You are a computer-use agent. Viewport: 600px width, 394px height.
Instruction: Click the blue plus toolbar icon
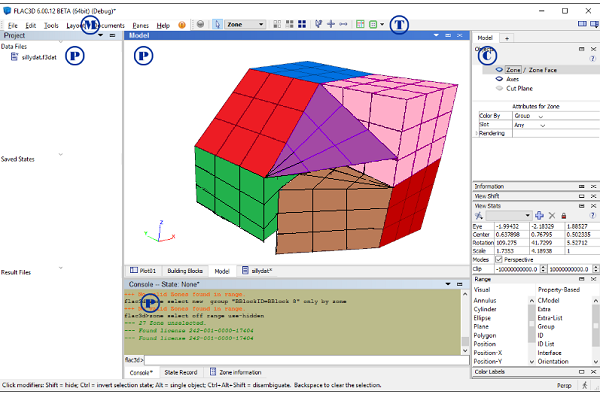[331, 24]
